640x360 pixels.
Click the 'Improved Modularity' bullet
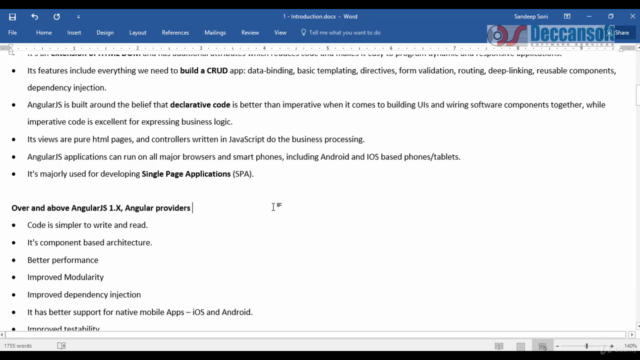point(65,277)
